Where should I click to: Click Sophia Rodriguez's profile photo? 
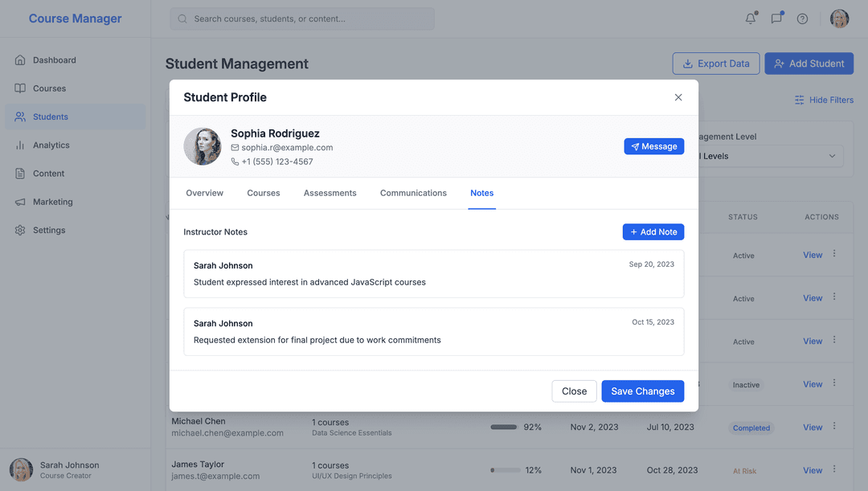[203, 146]
